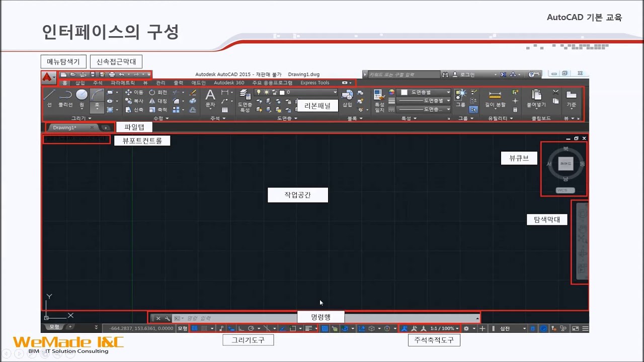The width and height of the screenshot is (644, 362).
Task: Toggle the group selection highlighted icon in 그룹 panel
Action: click(x=473, y=109)
